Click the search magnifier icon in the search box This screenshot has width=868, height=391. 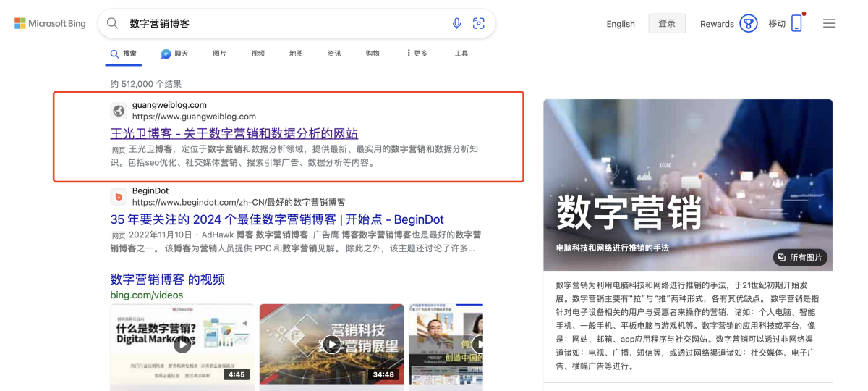coord(113,23)
